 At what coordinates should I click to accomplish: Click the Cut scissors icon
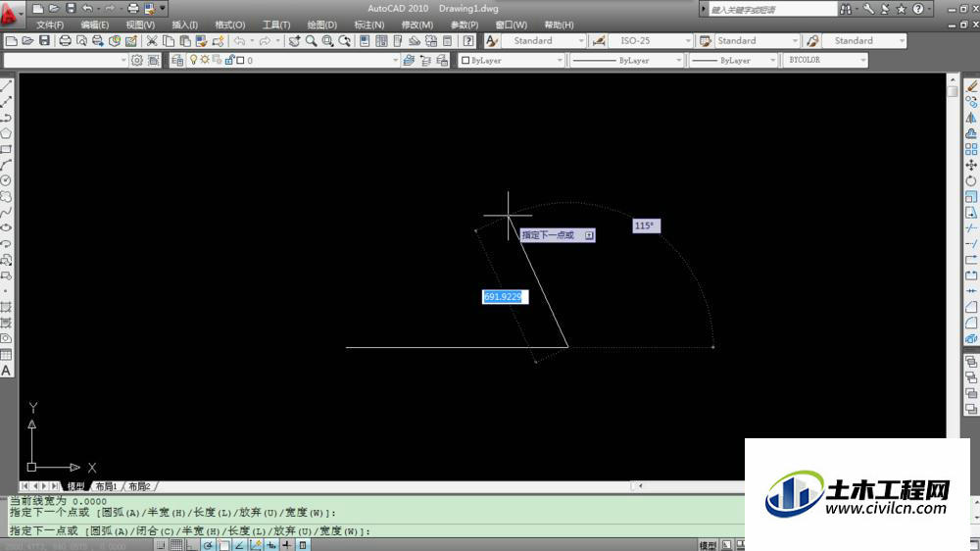(x=152, y=40)
